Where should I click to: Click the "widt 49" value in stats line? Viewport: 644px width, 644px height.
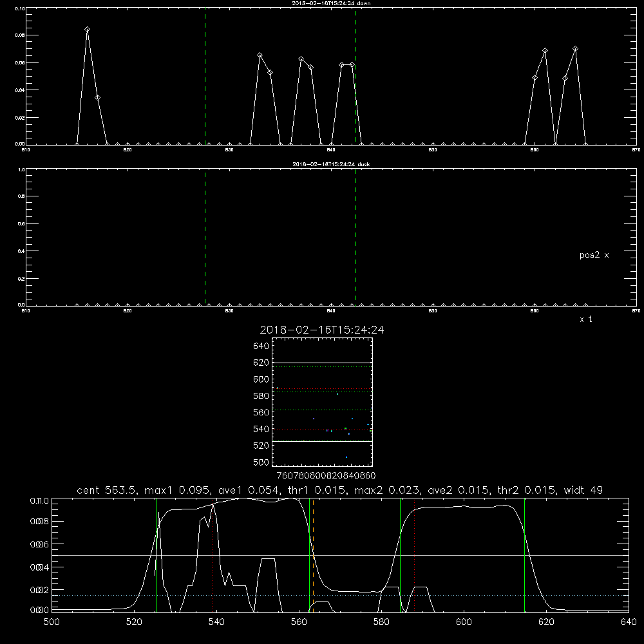[583, 490]
